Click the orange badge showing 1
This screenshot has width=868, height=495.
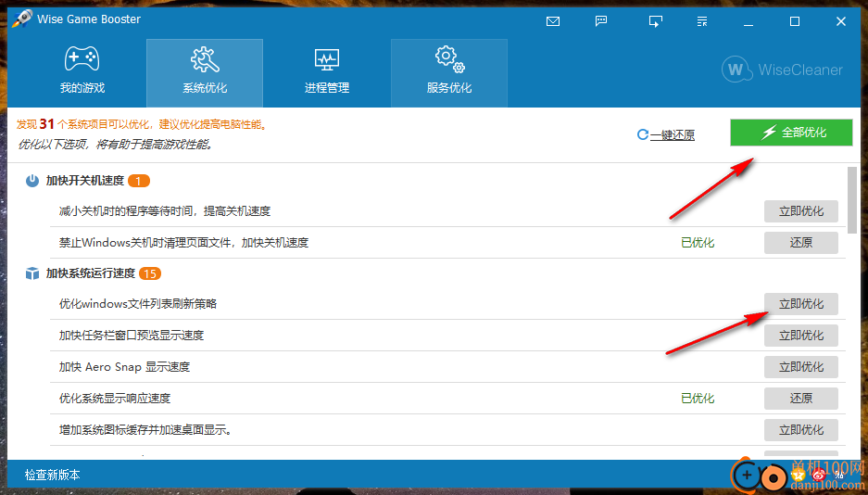(138, 181)
